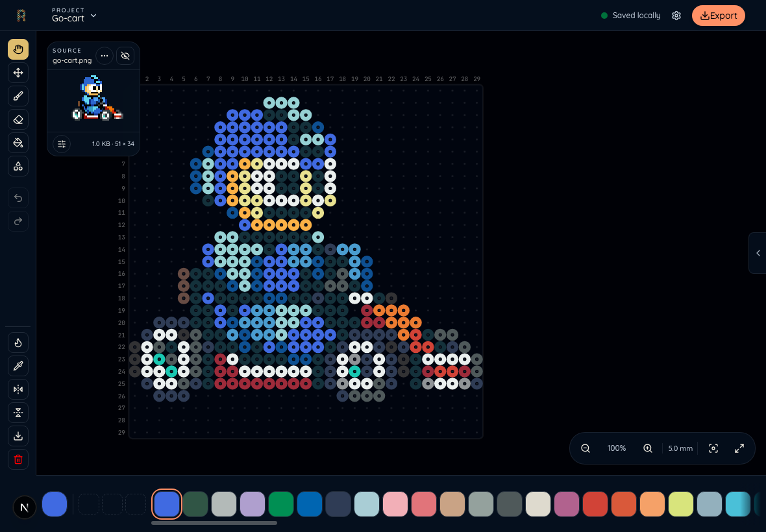Screen dimensions: 766x532
Task: Select the dark navy palette swatch
Action: [338, 504]
